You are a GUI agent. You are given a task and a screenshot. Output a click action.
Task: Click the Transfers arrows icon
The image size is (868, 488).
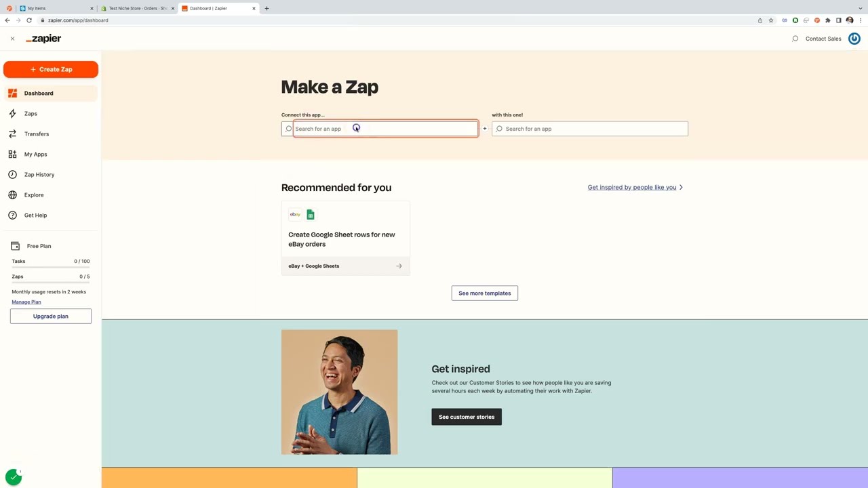pyautogui.click(x=12, y=134)
